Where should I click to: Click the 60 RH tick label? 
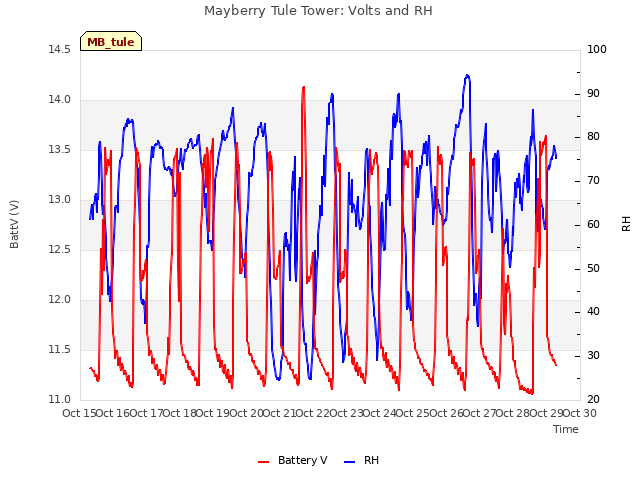click(x=593, y=224)
